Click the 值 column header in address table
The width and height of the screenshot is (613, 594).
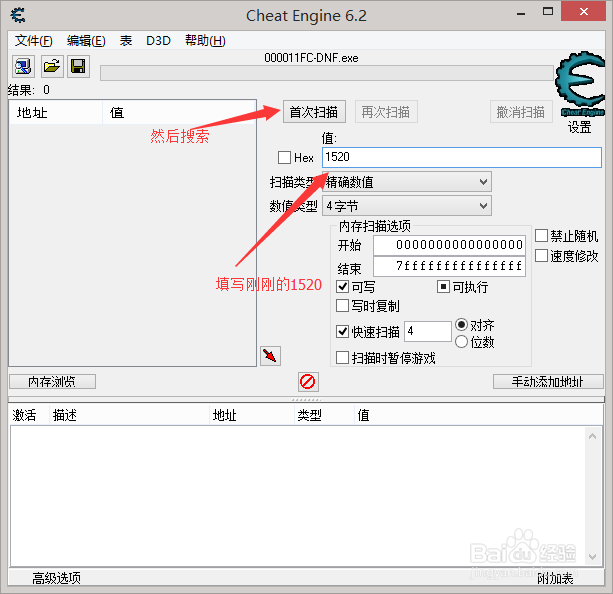click(x=479, y=415)
